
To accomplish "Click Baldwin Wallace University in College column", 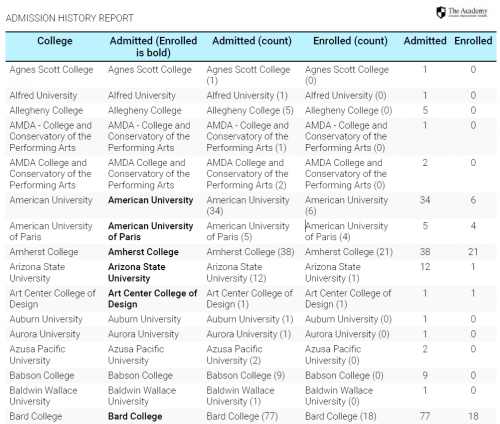I will coord(43,396).
